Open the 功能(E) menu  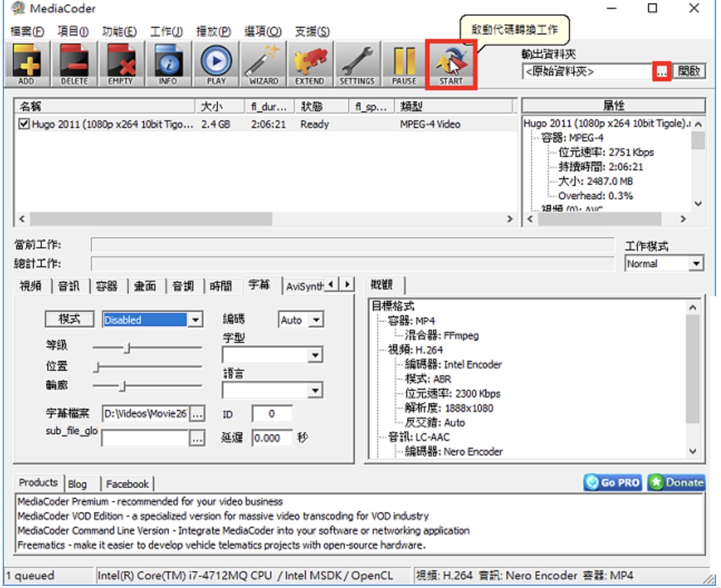(119, 32)
